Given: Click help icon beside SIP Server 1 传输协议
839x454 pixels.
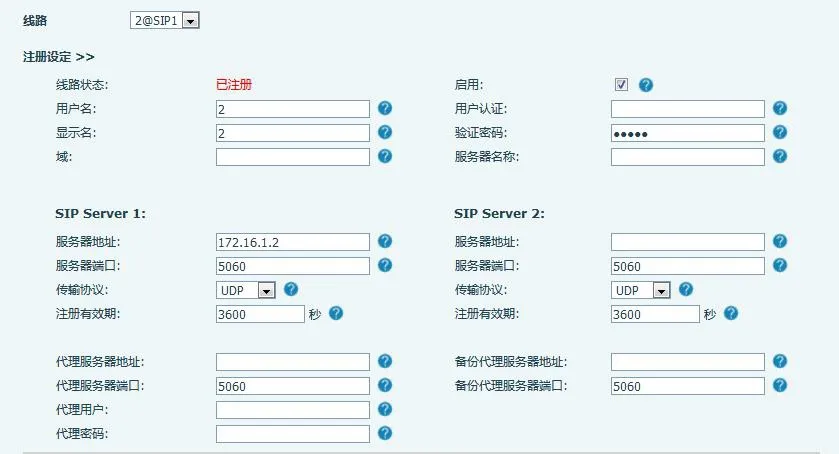Looking at the screenshot, I should (291, 289).
